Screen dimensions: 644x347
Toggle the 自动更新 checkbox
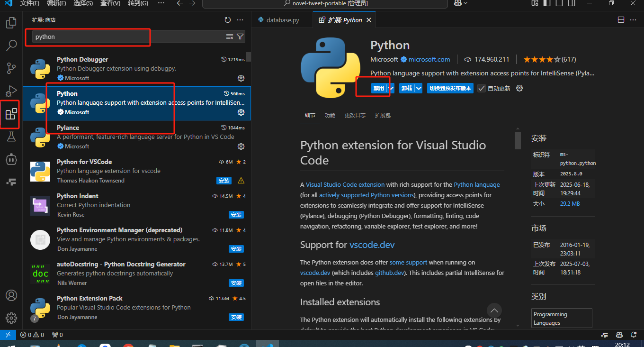click(482, 88)
